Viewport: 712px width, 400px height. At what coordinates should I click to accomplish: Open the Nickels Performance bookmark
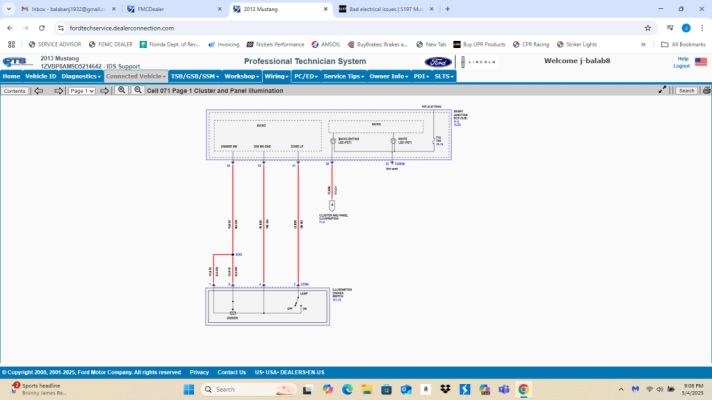point(275,44)
